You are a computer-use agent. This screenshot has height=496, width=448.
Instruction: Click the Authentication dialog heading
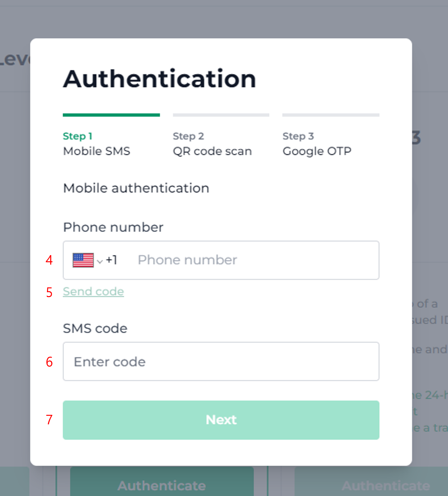(x=160, y=79)
